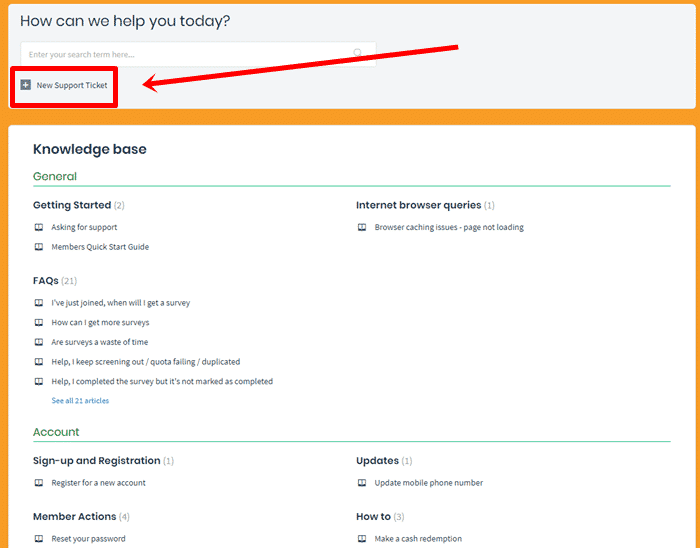
Task: Open the Getting Started folder
Action: pos(72,205)
